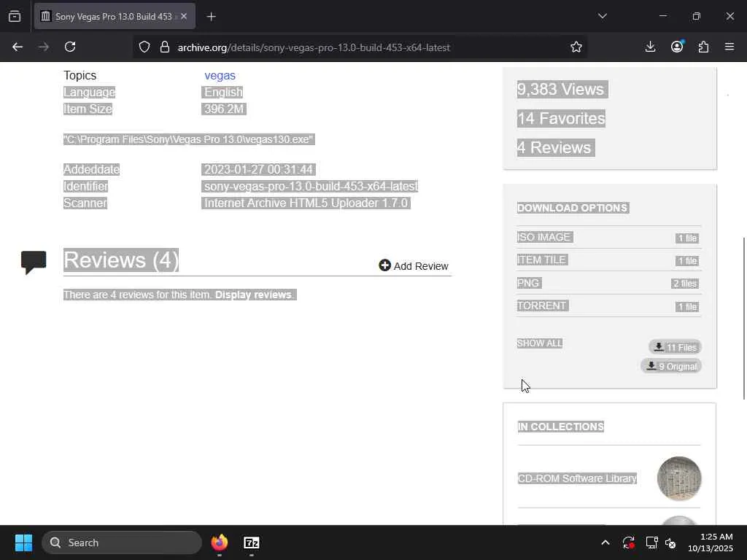Click the Firefox taskbar icon

[x=220, y=542]
